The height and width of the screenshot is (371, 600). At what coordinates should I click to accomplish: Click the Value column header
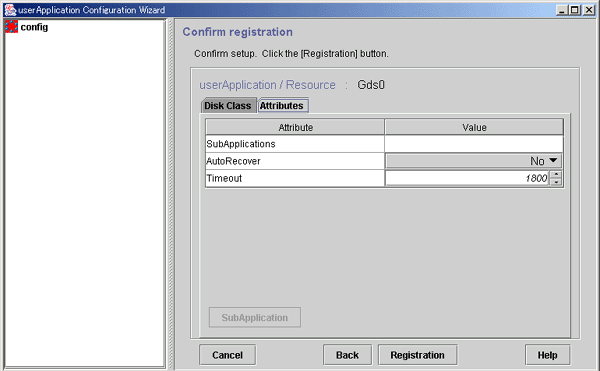pos(474,127)
